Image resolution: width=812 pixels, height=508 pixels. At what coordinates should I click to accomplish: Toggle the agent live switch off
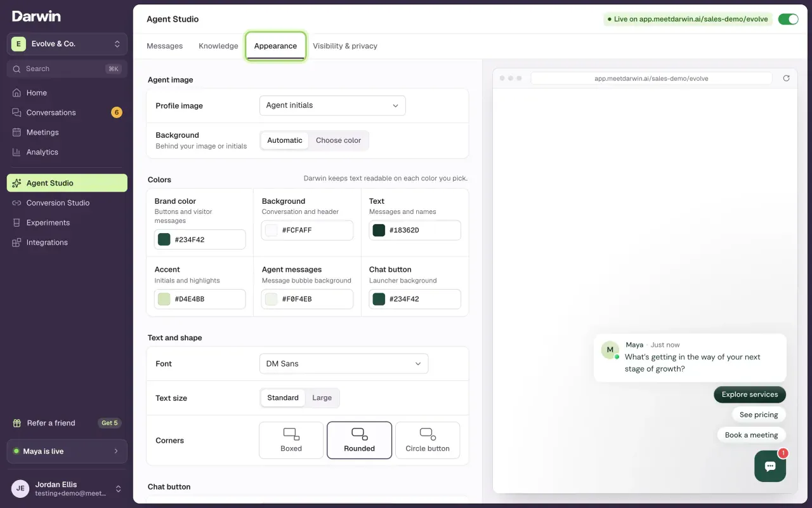pos(789,19)
